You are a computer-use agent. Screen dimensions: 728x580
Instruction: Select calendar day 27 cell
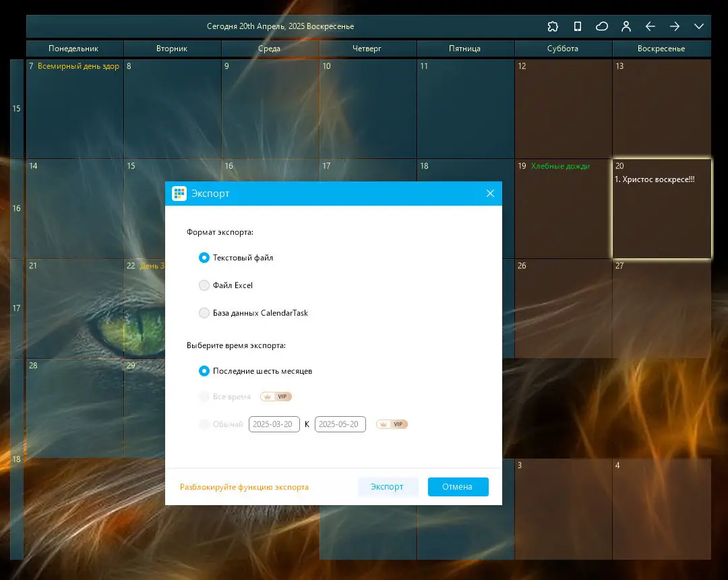click(661, 308)
